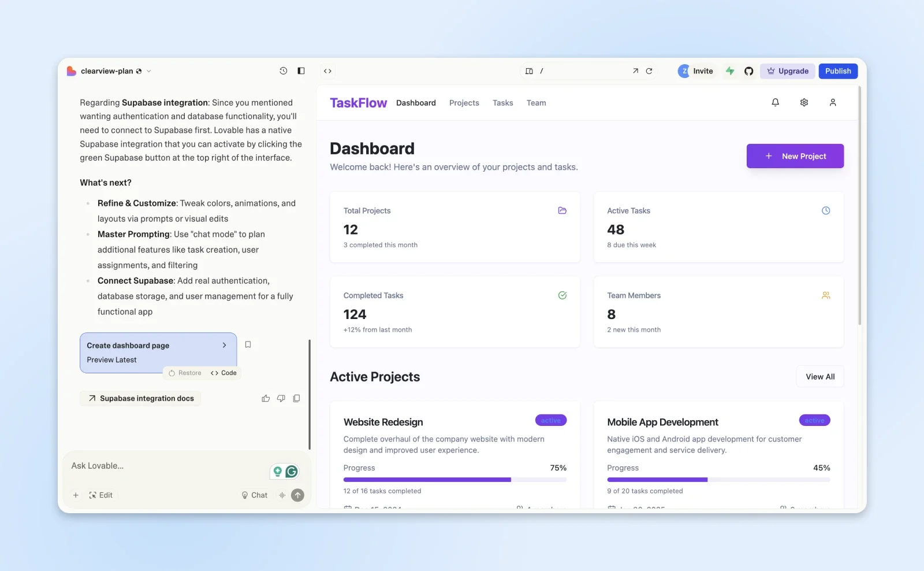Open the Supabase integration icon

730,71
